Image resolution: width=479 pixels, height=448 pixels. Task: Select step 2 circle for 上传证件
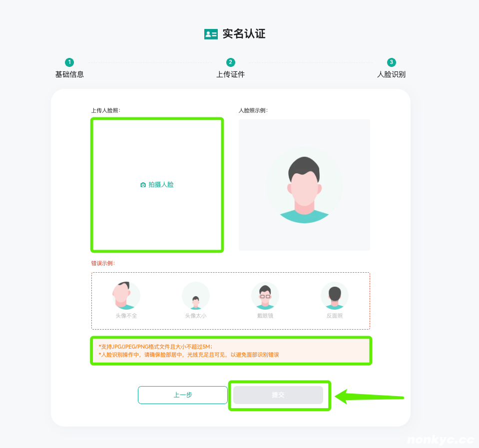[x=230, y=62]
